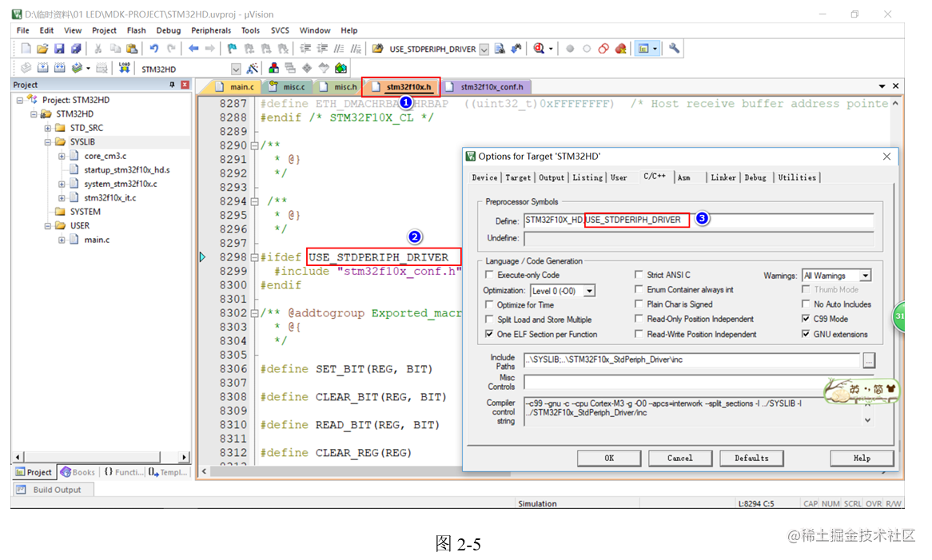
Task: Collapse the #ifdef fold on line 8298
Action: (254, 257)
